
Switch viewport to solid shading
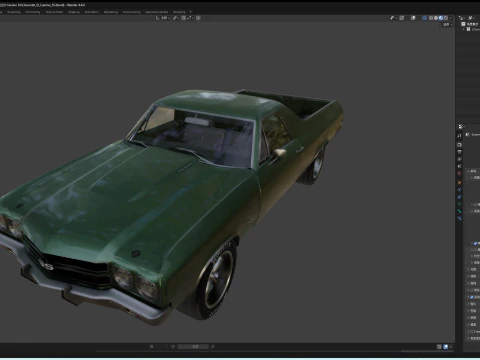coord(436,18)
